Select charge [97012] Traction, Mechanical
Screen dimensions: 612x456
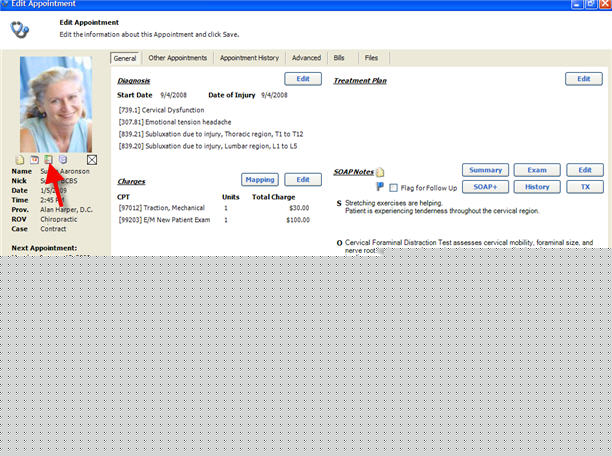click(162, 208)
